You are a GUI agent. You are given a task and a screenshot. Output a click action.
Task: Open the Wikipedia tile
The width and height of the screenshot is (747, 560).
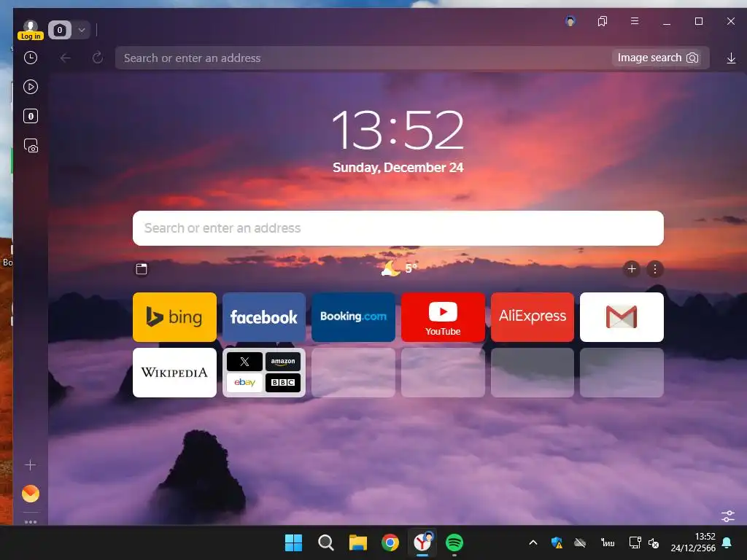pos(174,373)
